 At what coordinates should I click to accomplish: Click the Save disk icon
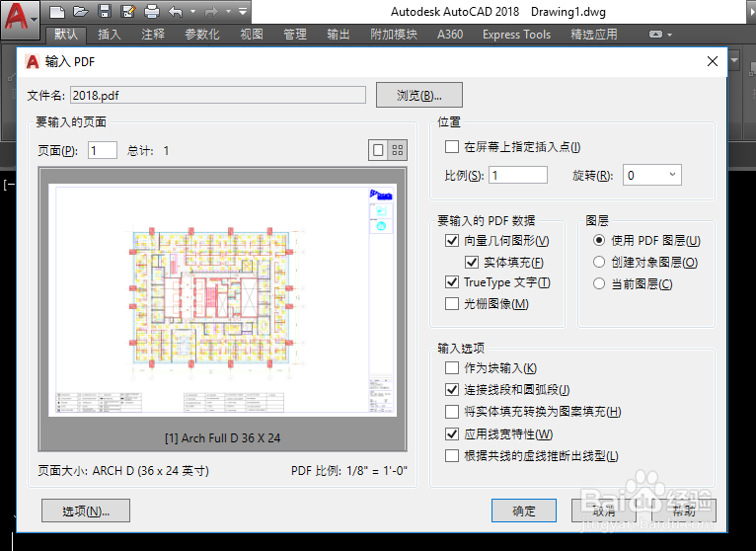tap(105, 12)
